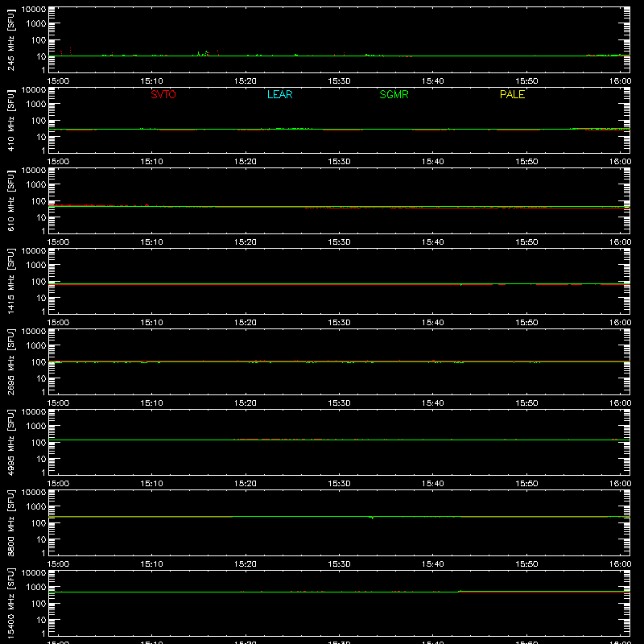Image resolution: width=644 pixels, height=644 pixels.
Task: Click the 15:10 time tick below 245 MHz plot
Action: 151,81
